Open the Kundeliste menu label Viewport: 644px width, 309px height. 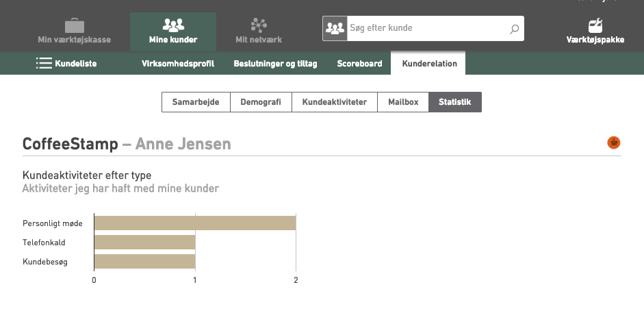(76, 64)
